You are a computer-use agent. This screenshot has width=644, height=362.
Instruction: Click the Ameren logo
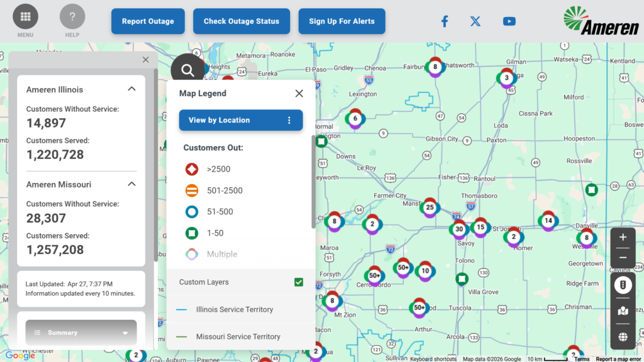(601, 21)
